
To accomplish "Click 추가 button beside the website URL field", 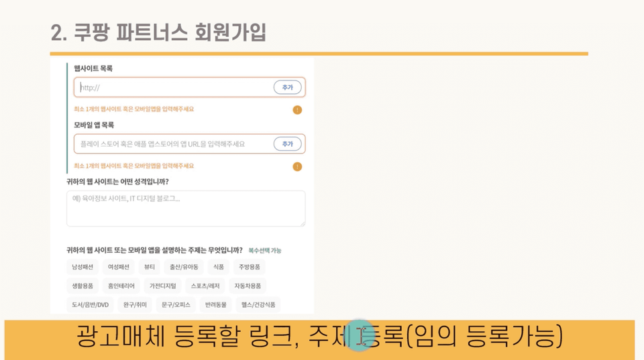I will tap(288, 87).
